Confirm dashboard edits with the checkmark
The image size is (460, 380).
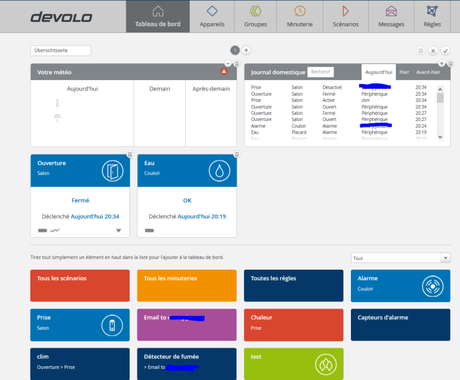[x=445, y=51]
